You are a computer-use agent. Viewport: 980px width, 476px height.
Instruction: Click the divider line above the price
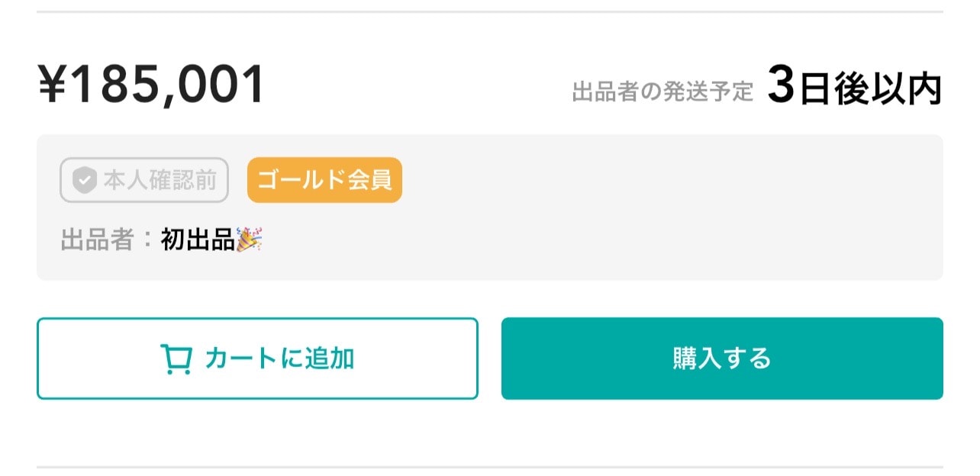[x=490, y=12]
